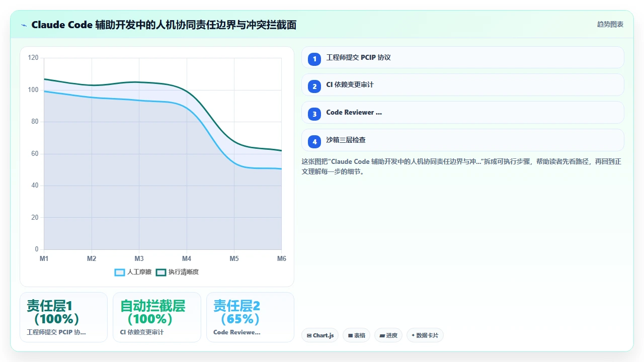This screenshot has height=362, width=644.
Task: Click the title Claude Code 辅助开发中的人机协同责任边界与冲突拦截面
Action: tap(164, 25)
